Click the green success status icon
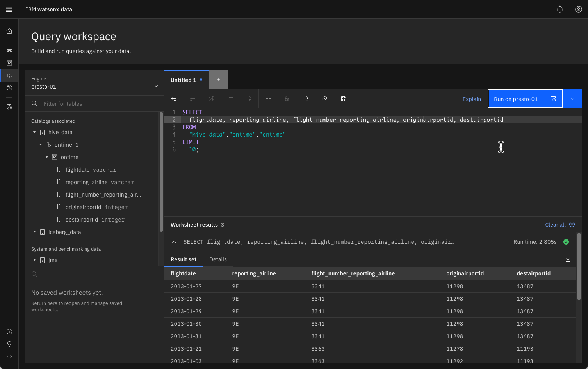The image size is (588, 369). coord(566,242)
